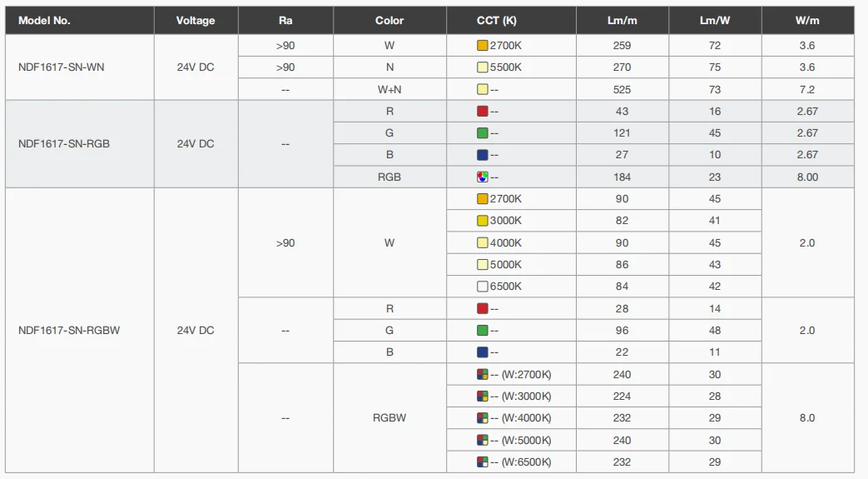Viewport: 868px width, 479px height.
Task: Pick the swatch next to plain 4000K
Action: [x=482, y=242]
